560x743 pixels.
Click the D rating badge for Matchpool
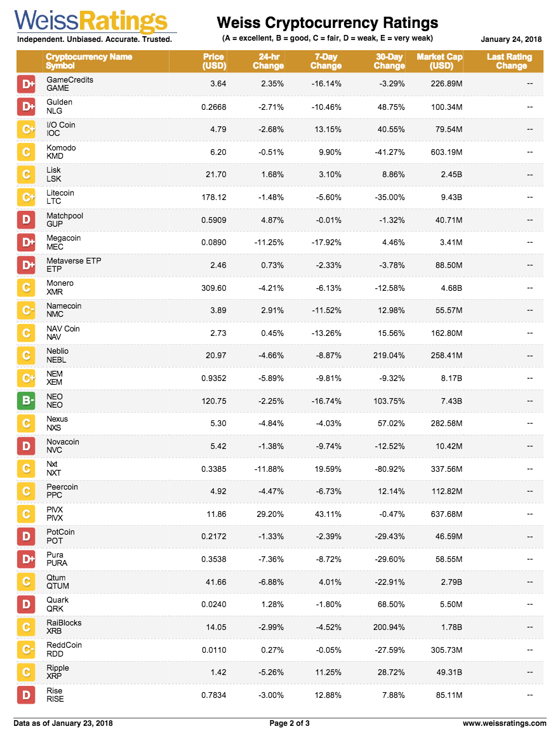coord(26,220)
